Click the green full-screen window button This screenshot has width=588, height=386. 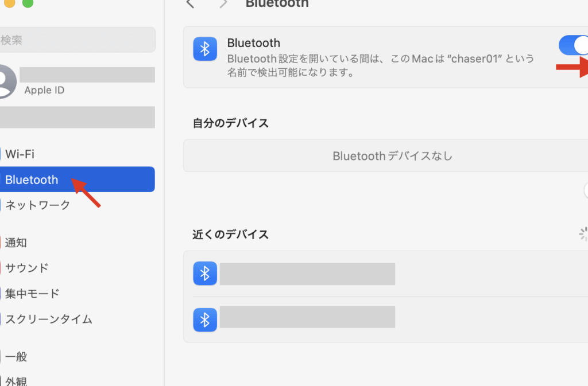click(28, 3)
